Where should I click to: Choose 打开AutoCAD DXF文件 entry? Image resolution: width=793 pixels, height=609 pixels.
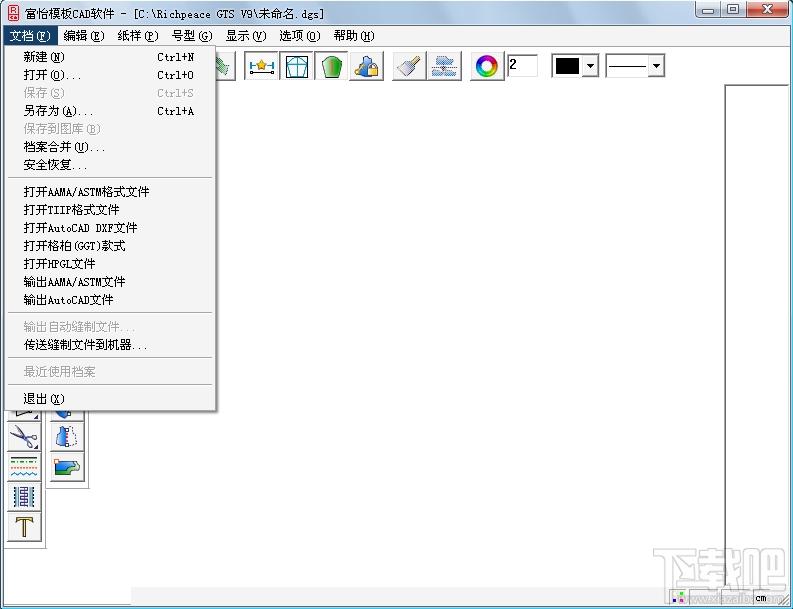tap(110, 228)
